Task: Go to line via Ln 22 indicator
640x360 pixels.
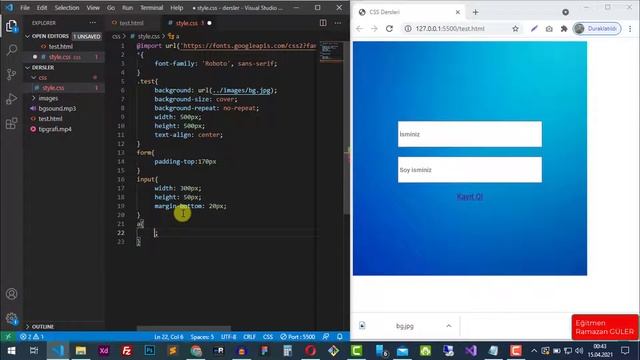Action: pos(169,337)
